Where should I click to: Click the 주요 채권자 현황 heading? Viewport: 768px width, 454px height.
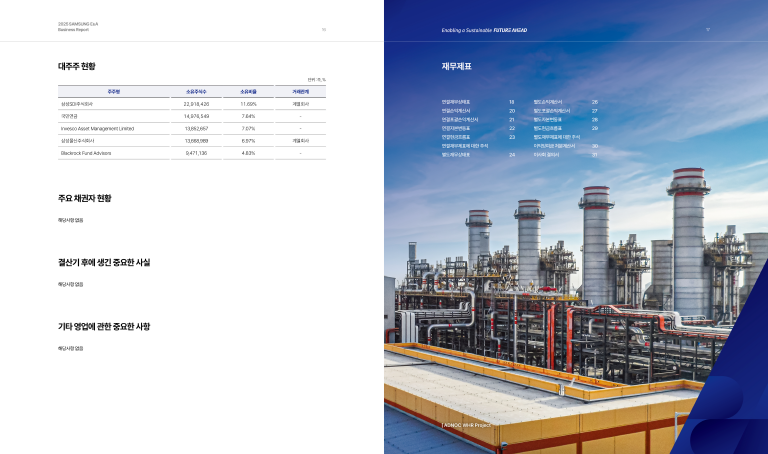(x=84, y=198)
